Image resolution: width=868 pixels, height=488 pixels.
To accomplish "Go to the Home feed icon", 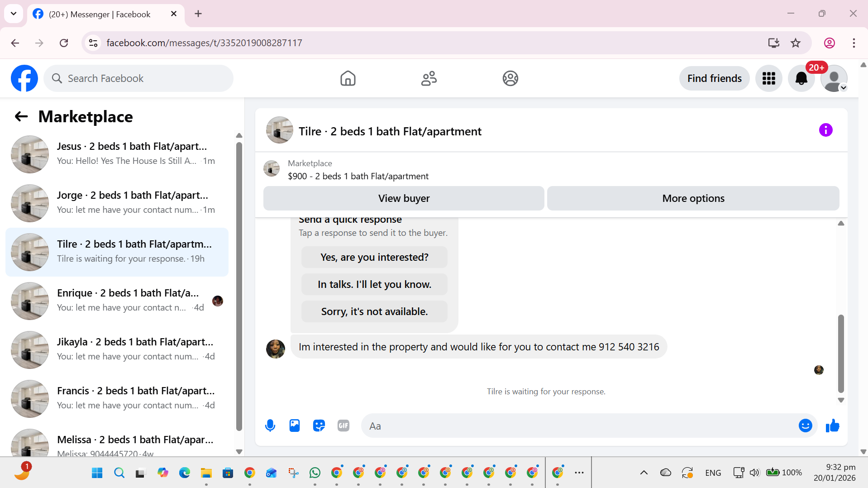I will [348, 78].
